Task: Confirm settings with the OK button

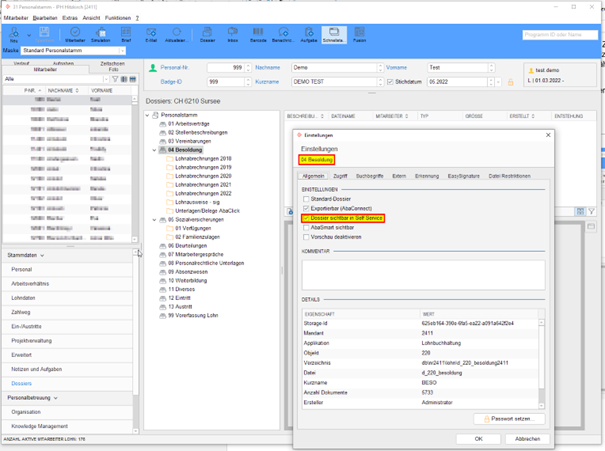Action: pyautogui.click(x=479, y=438)
